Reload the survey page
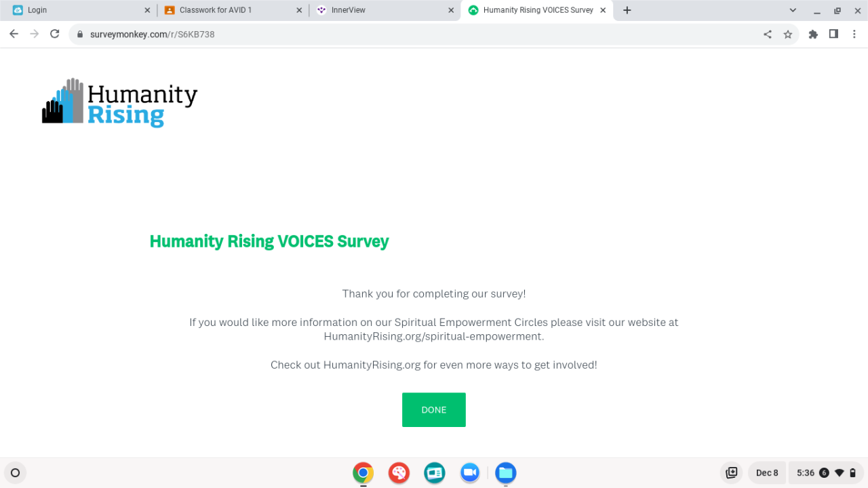This screenshot has width=868, height=488. click(55, 34)
